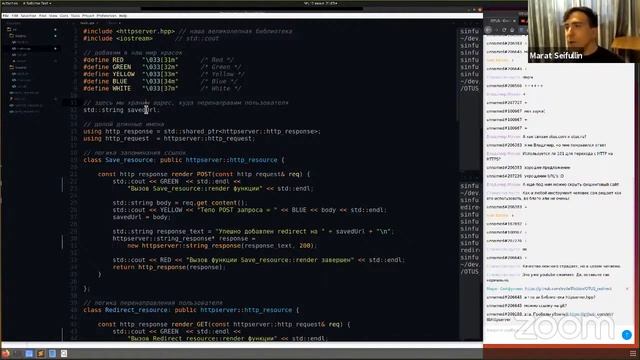Open the link in the last chat message
The width and height of the screenshot is (640, 360).
[x=591, y=314]
